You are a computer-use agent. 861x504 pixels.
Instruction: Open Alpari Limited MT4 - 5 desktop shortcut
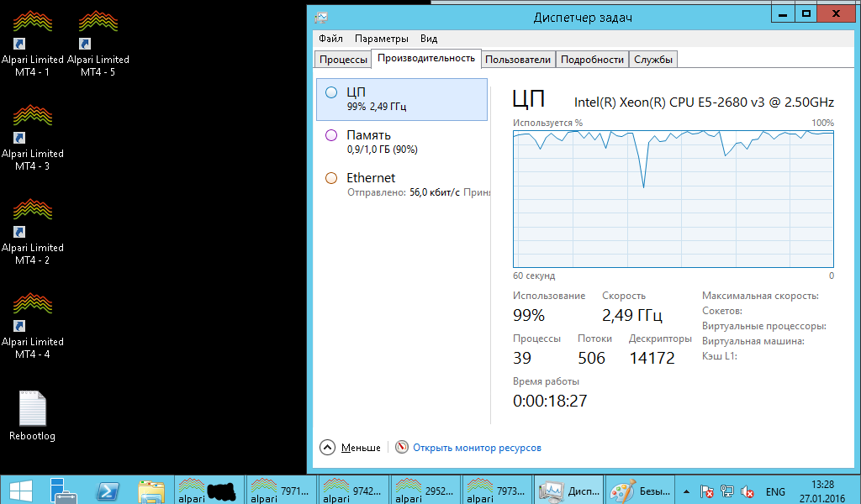point(98,45)
